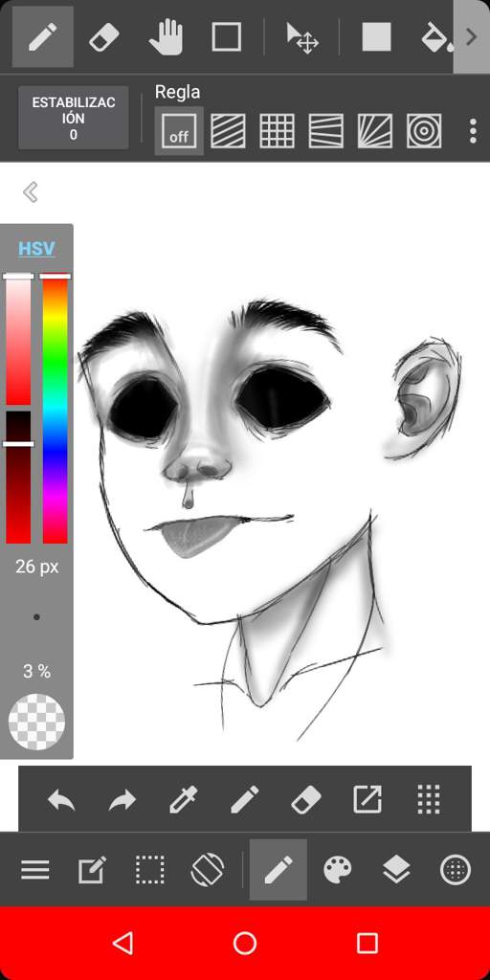Select the Eraser tool in top toolbar
The image size is (490, 980).
104,37
